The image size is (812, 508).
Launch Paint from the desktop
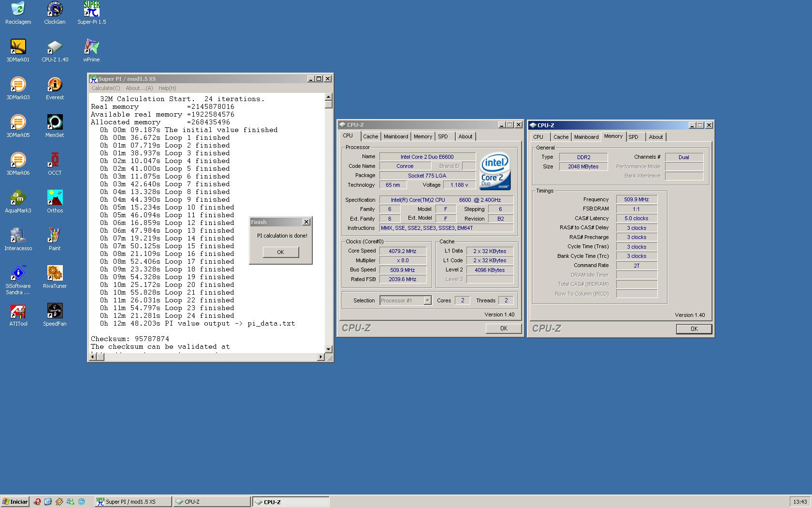coord(55,239)
